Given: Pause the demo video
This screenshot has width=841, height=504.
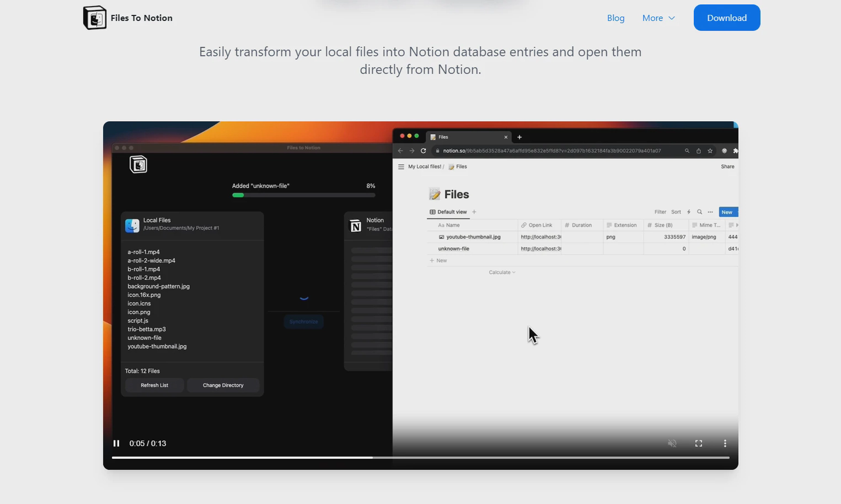Looking at the screenshot, I should (116, 443).
